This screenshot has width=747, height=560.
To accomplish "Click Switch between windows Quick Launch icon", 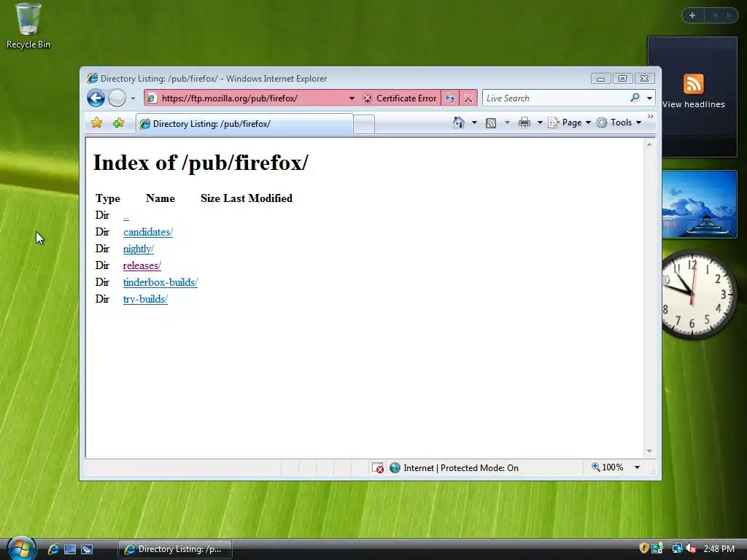I will tap(87, 549).
